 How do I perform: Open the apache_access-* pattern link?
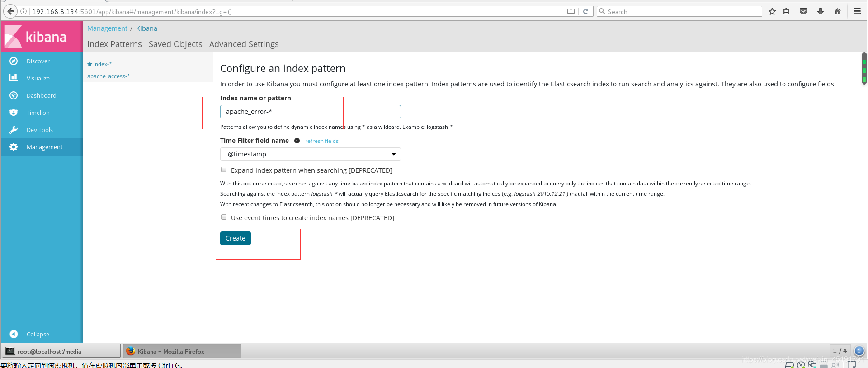click(108, 76)
